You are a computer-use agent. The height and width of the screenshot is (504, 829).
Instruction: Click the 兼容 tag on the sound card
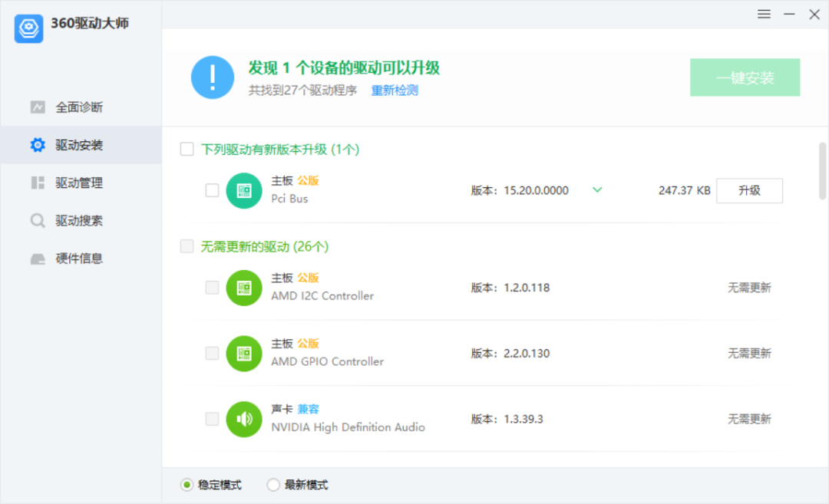309,409
